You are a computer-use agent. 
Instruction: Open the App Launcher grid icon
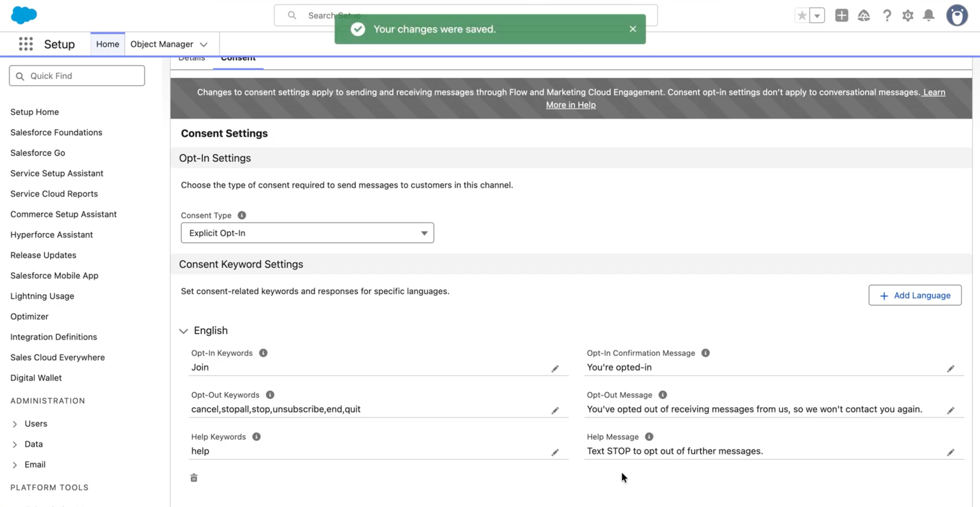point(26,44)
